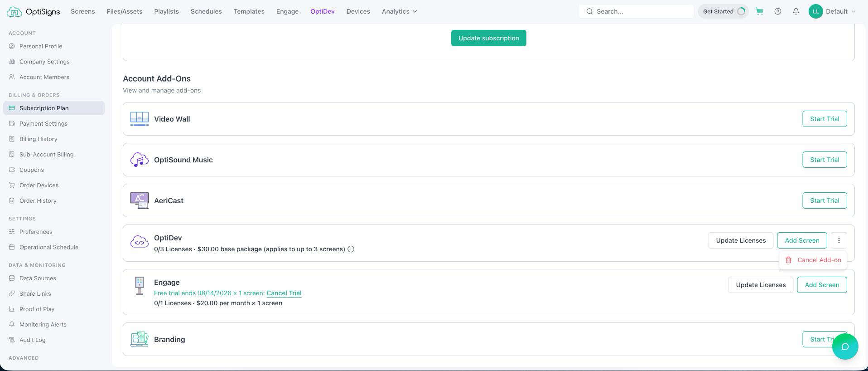The width and height of the screenshot is (868, 371).
Task: Click the OptiDev pricing info icon
Action: [x=351, y=249]
